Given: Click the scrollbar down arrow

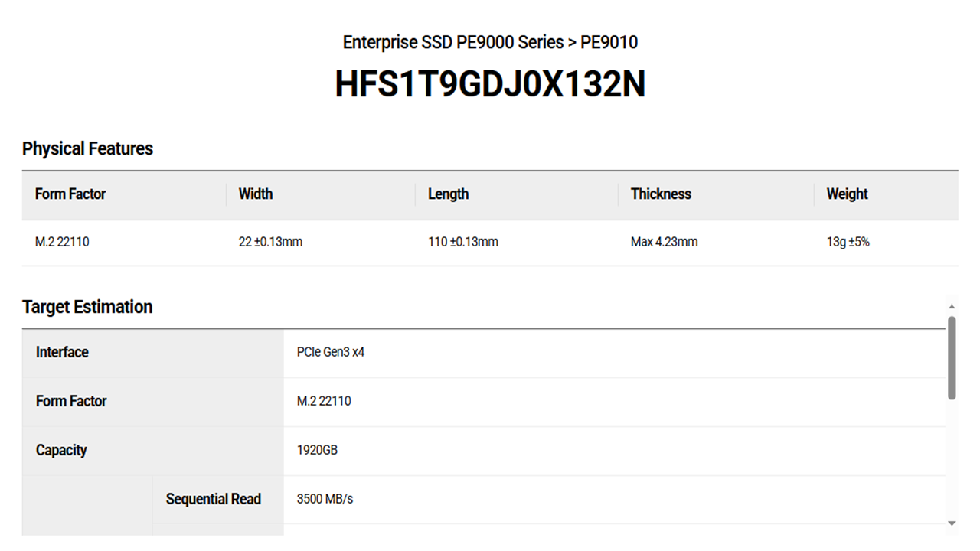Looking at the screenshot, I should tap(952, 523).
